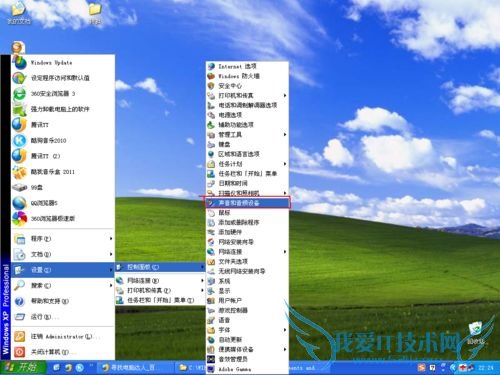Open 系统 system properties

point(247,281)
